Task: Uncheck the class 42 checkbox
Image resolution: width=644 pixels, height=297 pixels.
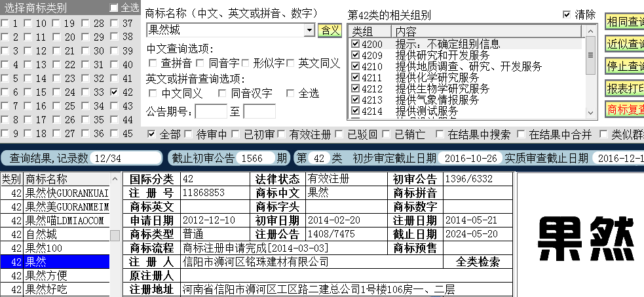Action: coord(115,92)
